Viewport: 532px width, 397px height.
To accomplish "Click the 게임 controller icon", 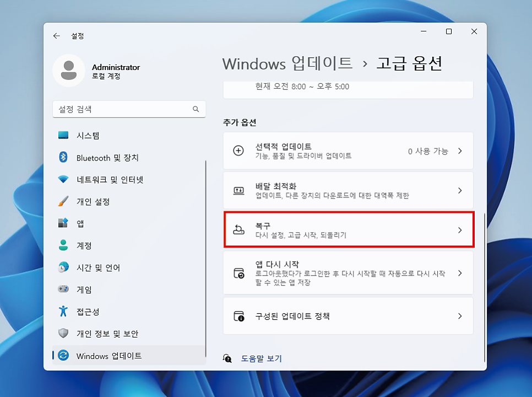I will coord(63,289).
